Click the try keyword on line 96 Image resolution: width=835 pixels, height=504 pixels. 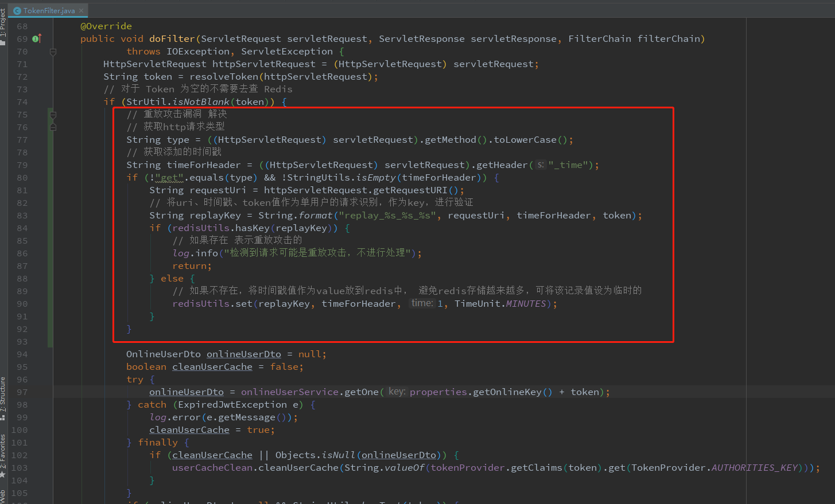[x=135, y=380]
